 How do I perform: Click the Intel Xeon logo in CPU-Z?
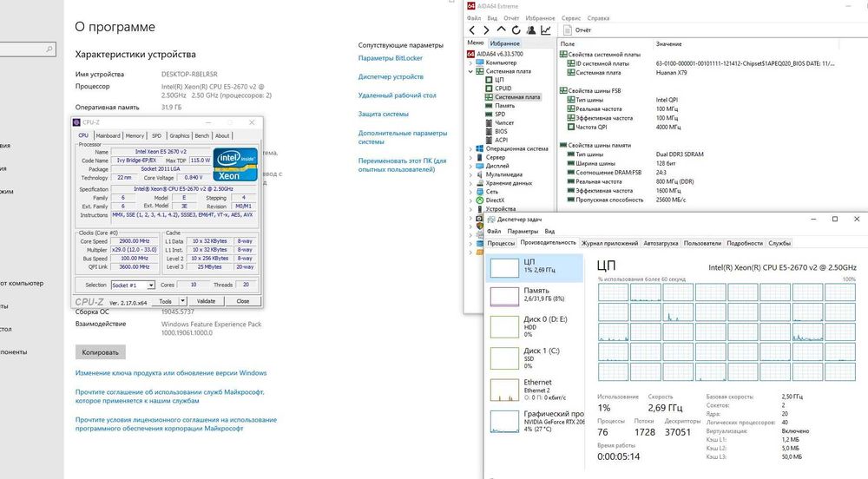[235, 164]
